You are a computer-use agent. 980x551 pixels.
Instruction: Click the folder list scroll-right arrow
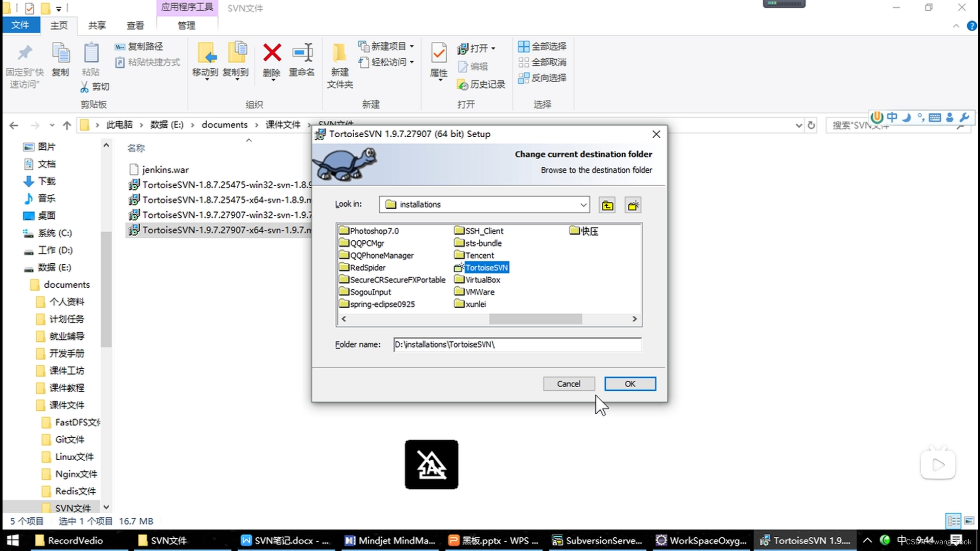[x=634, y=318]
